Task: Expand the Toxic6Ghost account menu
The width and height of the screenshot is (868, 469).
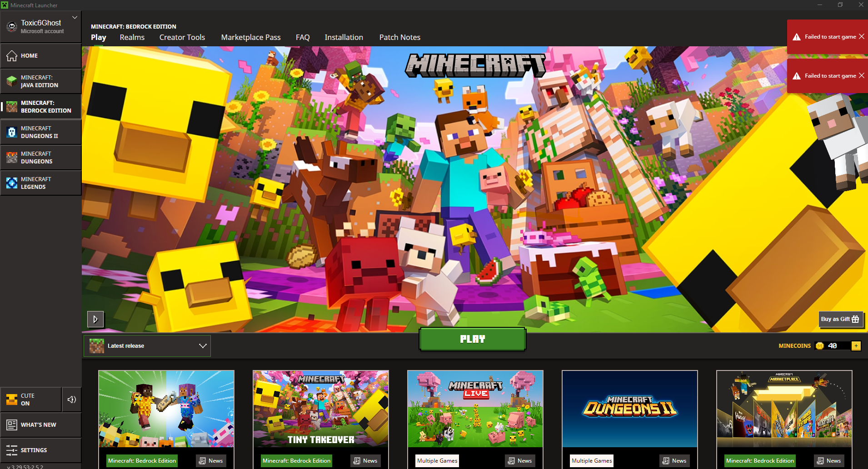Action: pyautogui.click(x=75, y=18)
